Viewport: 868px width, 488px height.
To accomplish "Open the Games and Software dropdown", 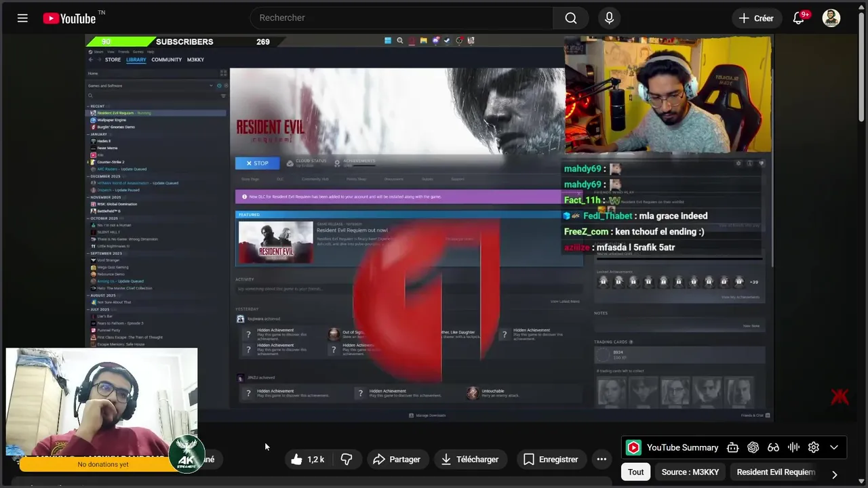I will pos(150,86).
